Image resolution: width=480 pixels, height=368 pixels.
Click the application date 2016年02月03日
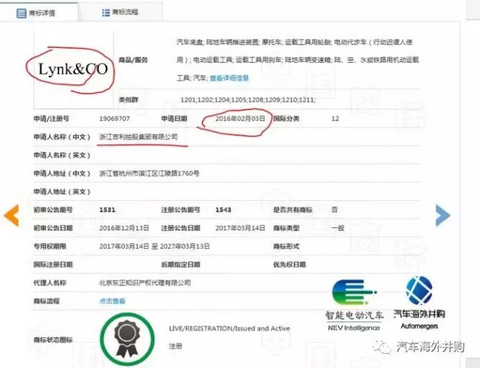point(240,118)
